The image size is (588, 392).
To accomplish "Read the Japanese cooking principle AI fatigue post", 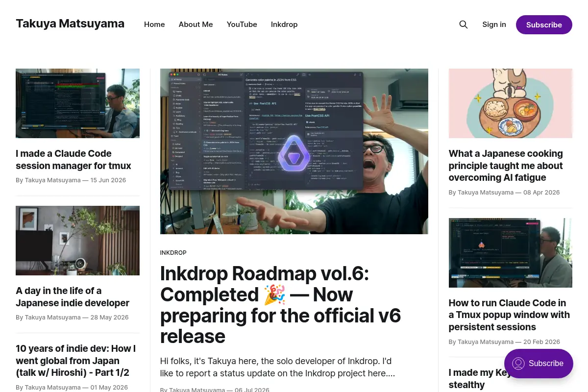I will 506,166.
